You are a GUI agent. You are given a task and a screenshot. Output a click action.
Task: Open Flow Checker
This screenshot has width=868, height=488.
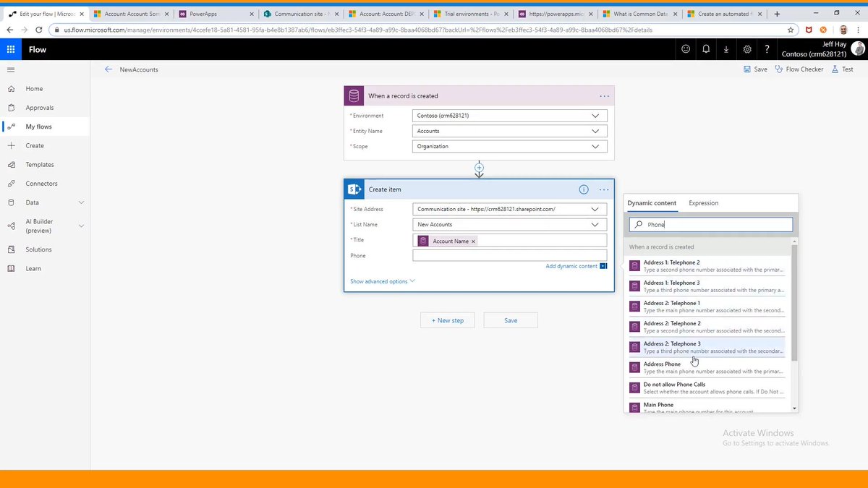[799, 69]
